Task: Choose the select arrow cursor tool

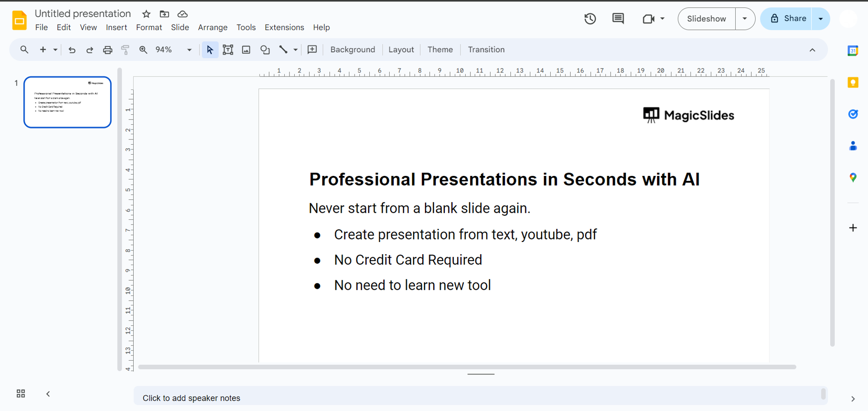Action: click(210, 50)
